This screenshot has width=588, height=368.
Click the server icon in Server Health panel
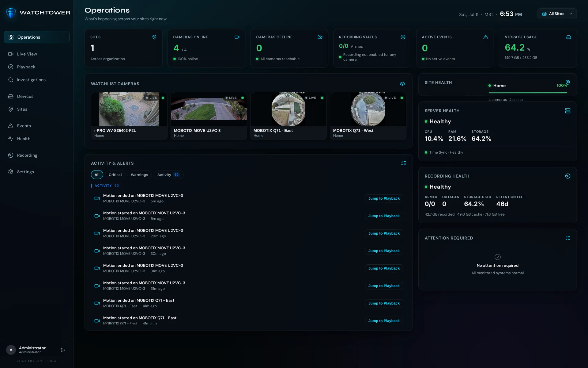click(568, 111)
